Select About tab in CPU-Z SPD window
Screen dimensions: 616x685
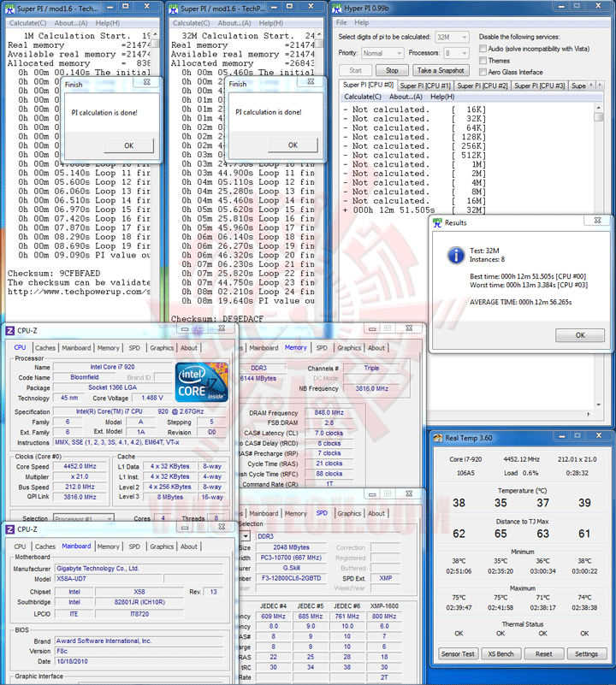pyautogui.click(x=376, y=513)
